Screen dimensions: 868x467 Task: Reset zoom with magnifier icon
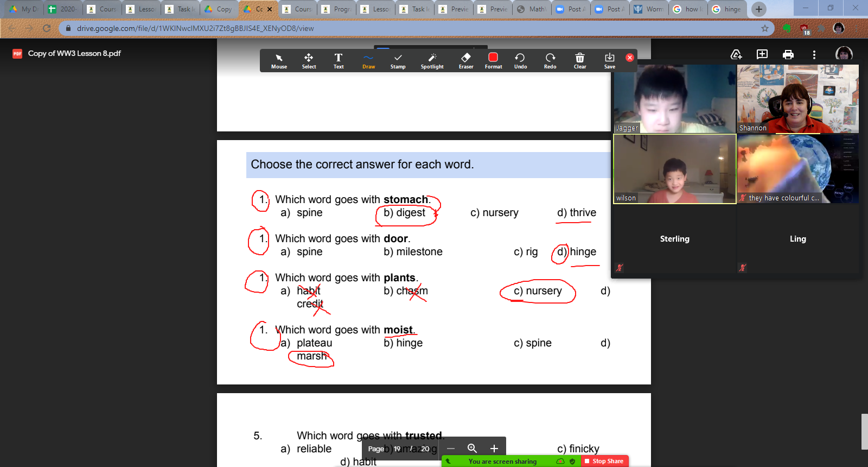472,449
